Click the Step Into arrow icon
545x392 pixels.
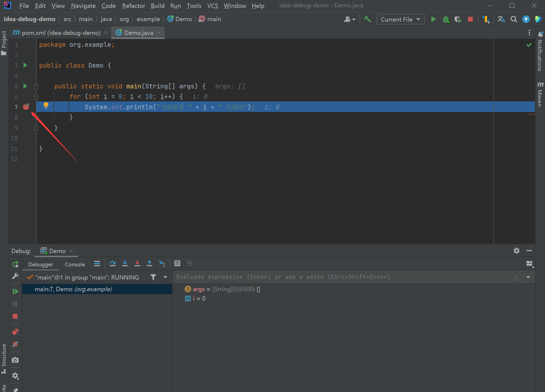point(125,263)
